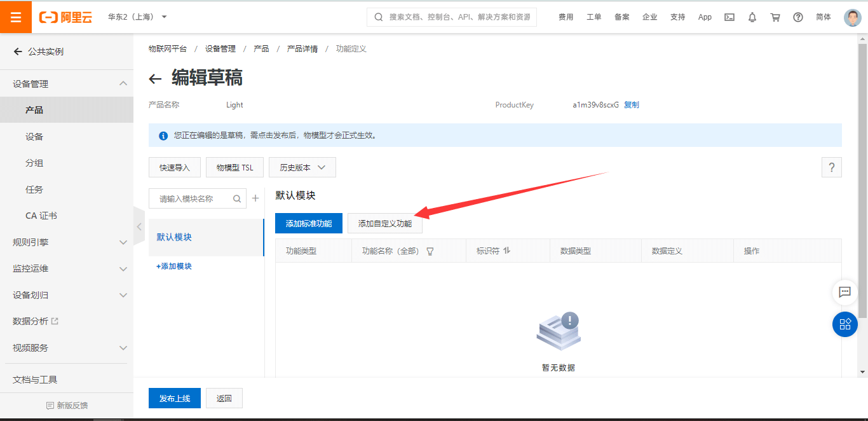This screenshot has height=421, width=868.
Task: Open the 历史版本 dropdown
Action: 302,167
